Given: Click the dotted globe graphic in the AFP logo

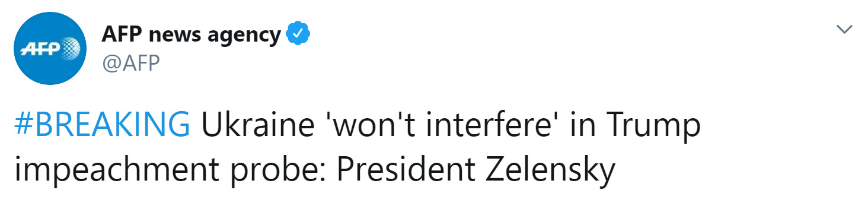Looking at the screenshot, I should click(69, 48).
